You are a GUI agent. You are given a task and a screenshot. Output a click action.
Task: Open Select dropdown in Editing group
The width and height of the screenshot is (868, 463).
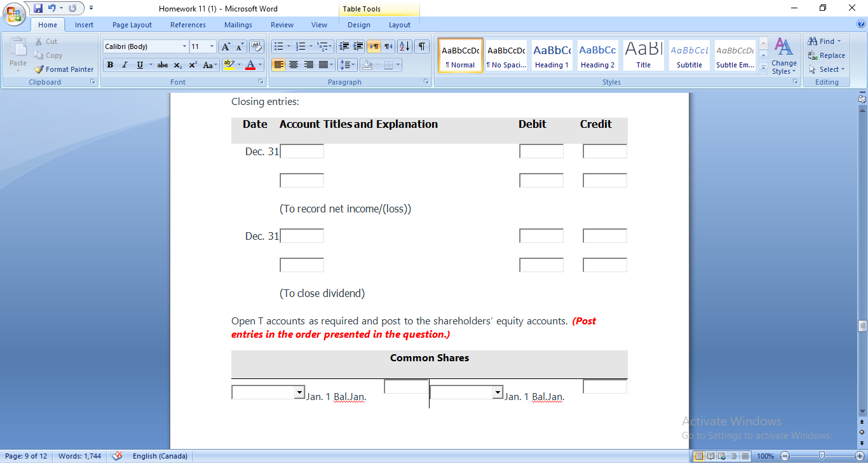827,69
